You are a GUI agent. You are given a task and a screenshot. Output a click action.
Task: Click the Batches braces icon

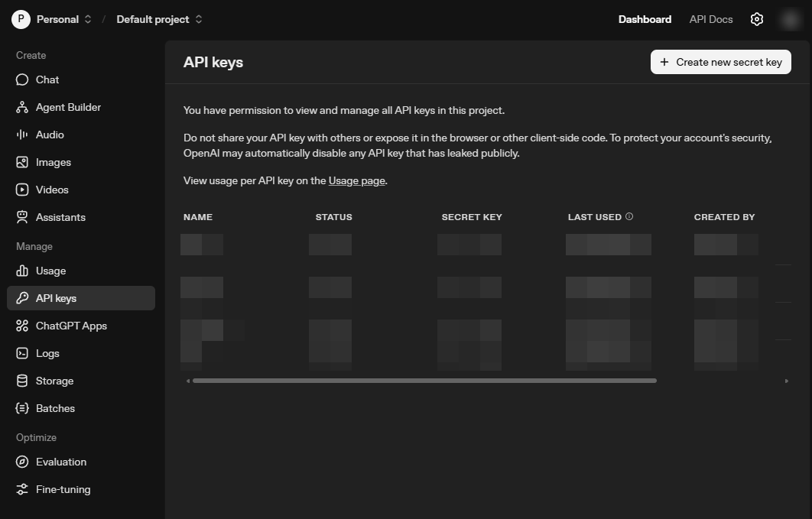click(22, 408)
